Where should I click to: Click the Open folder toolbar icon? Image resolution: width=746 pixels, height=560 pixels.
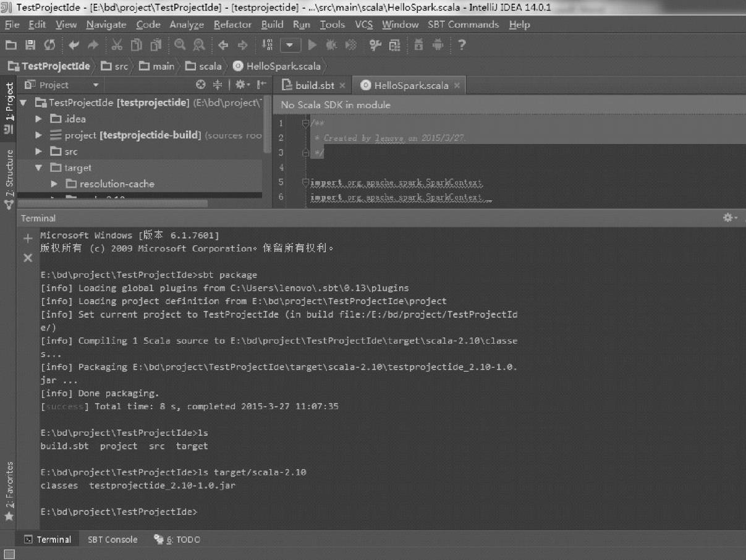(x=11, y=45)
